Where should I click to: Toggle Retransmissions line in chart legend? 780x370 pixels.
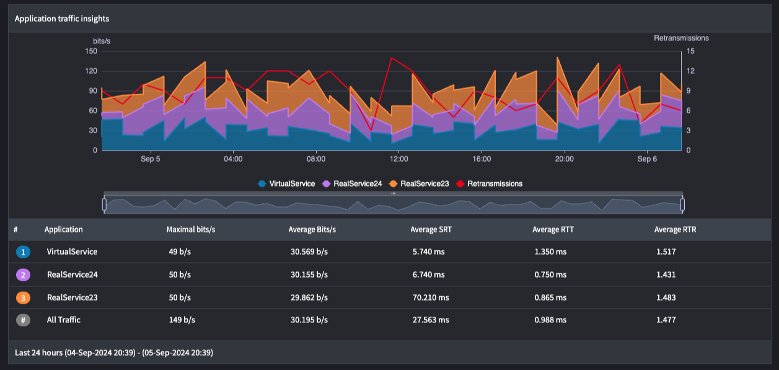(x=489, y=184)
